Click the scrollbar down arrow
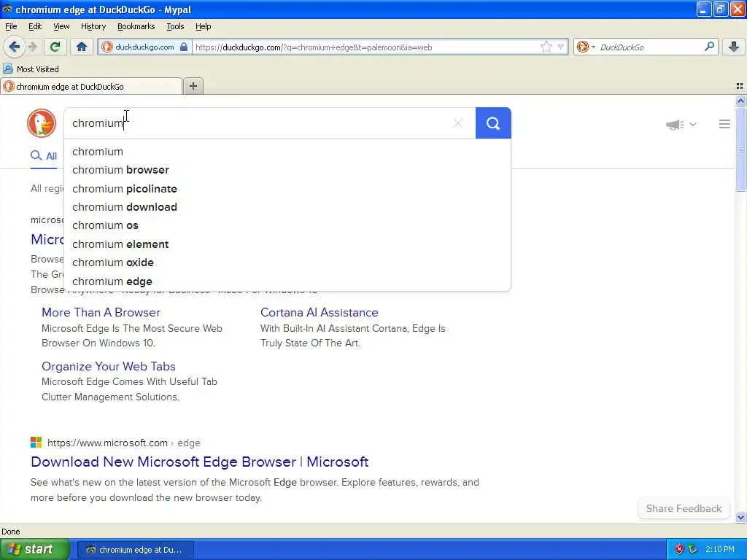 click(740, 518)
